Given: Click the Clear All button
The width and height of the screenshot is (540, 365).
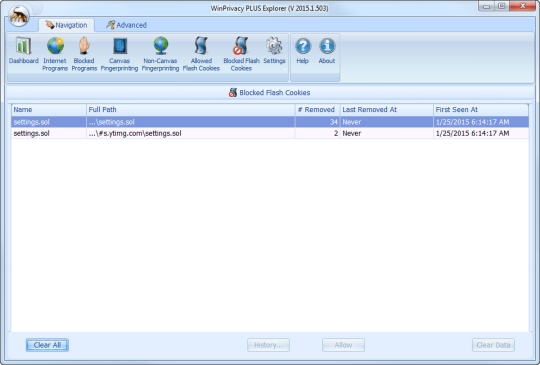Looking at the screenshot, I should pyautogui.click(x=47, y=345).
